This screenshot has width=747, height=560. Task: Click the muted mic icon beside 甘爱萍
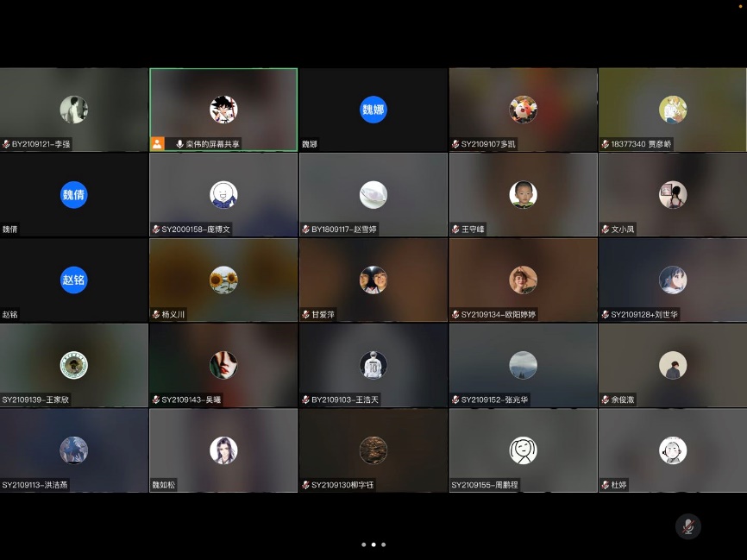[305, 315]
